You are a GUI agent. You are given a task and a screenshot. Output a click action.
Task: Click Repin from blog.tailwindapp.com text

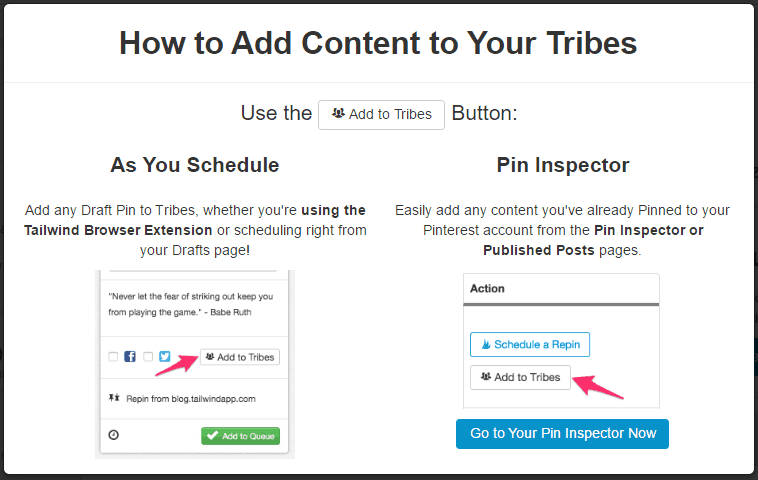(191, 399)
